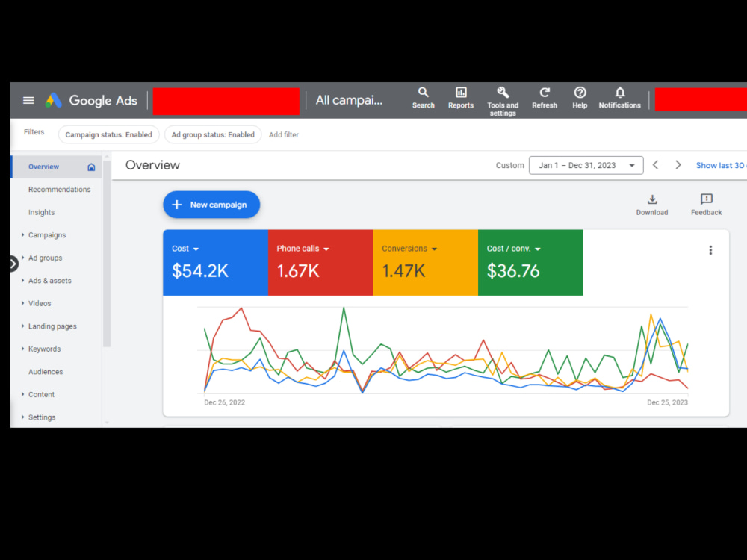Open the Help menu
This screenshot has height=560, width=747.
(580, 98)
